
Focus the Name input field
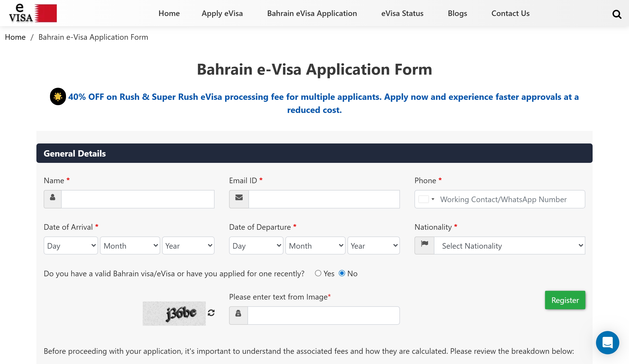[x=138, y=199]
